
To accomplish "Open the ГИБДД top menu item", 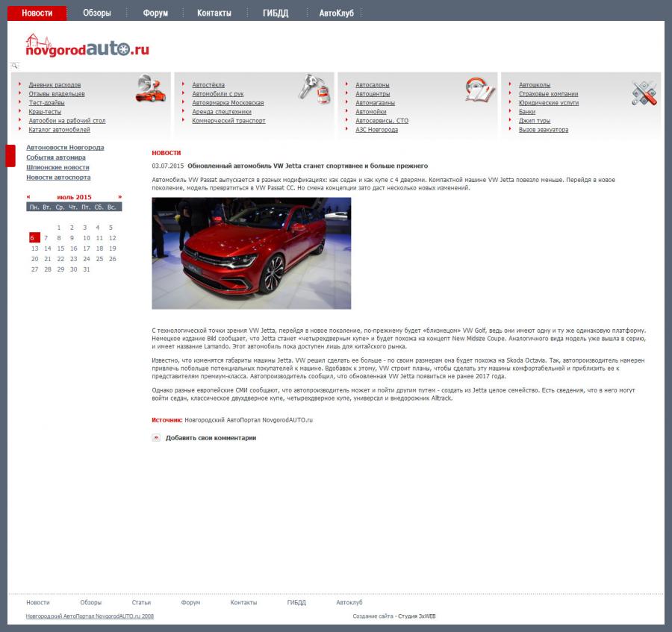I will pos(276,13).
